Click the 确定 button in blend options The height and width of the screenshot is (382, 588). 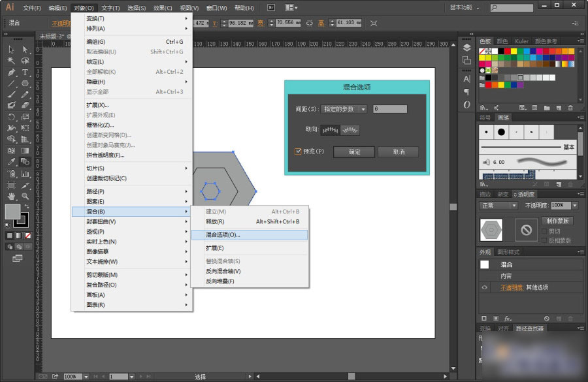click(354, 152)
